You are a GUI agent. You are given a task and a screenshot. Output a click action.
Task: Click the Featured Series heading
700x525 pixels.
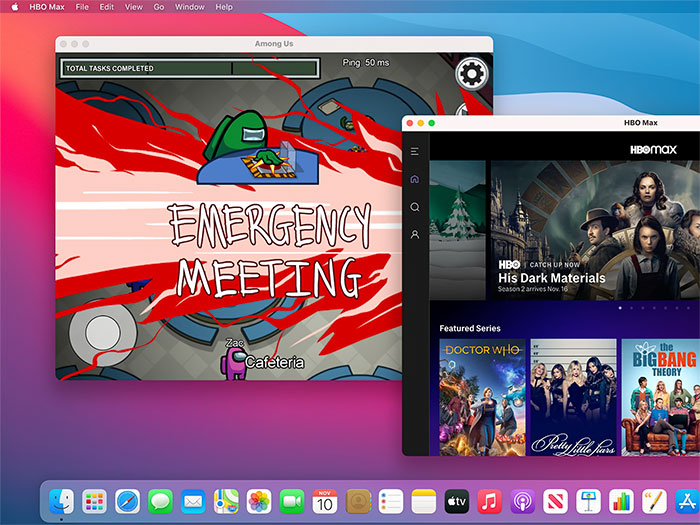470,328
